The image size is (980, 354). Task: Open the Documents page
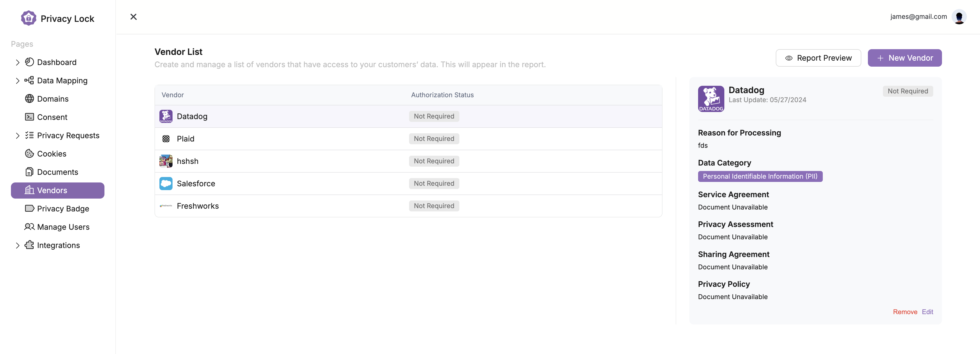[57, 172]
